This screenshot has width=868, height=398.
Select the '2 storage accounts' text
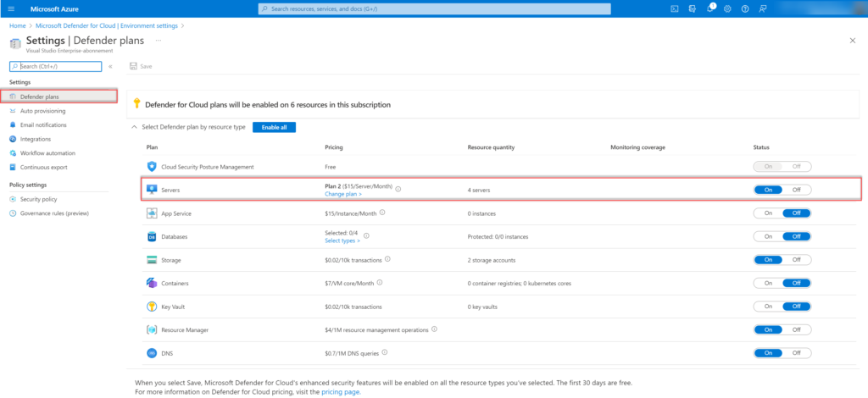pos(492,260)
